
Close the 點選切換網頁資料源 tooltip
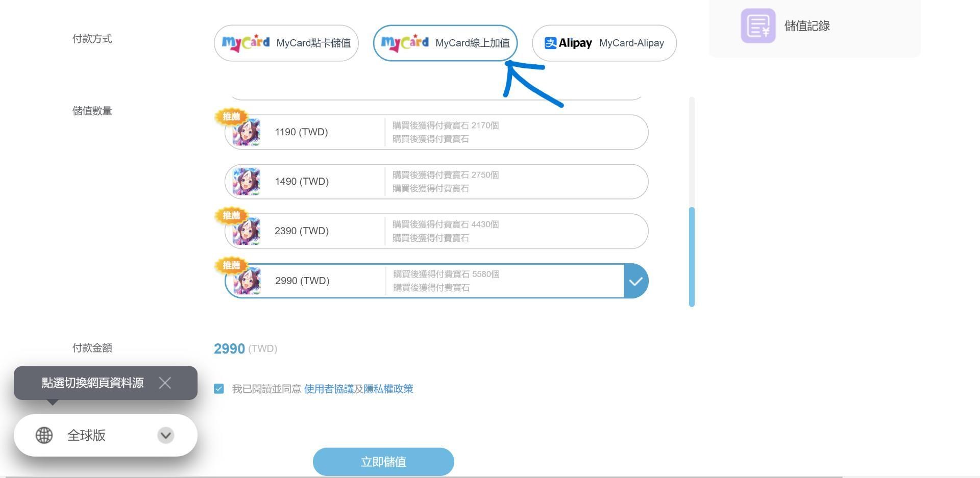coord(165,383)
